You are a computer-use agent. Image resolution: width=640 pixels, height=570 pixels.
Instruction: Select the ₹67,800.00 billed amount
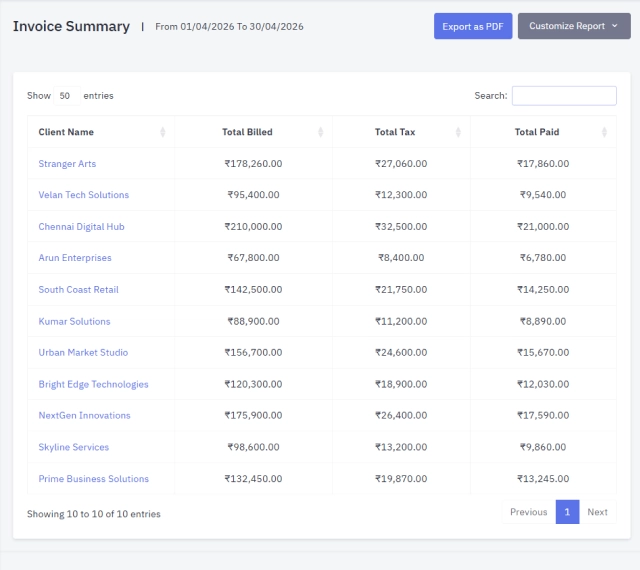pyautogui.click(x=253, y=258)
